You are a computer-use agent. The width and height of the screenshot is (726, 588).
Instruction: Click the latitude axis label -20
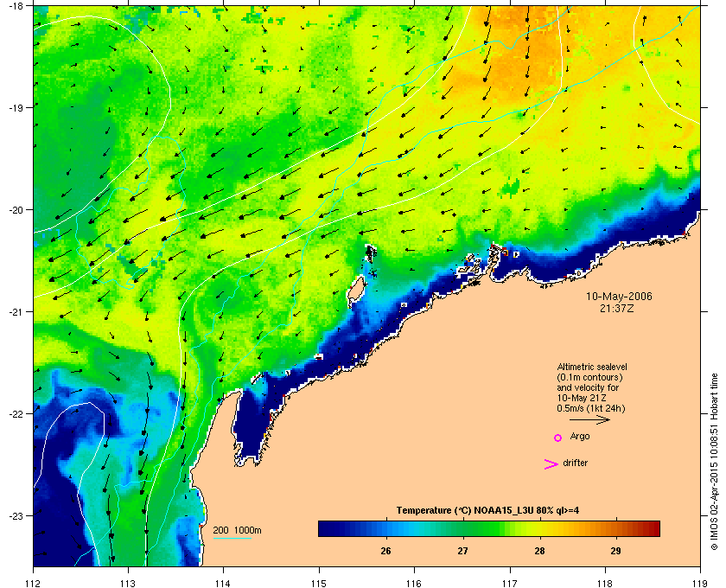click(15, 209)
